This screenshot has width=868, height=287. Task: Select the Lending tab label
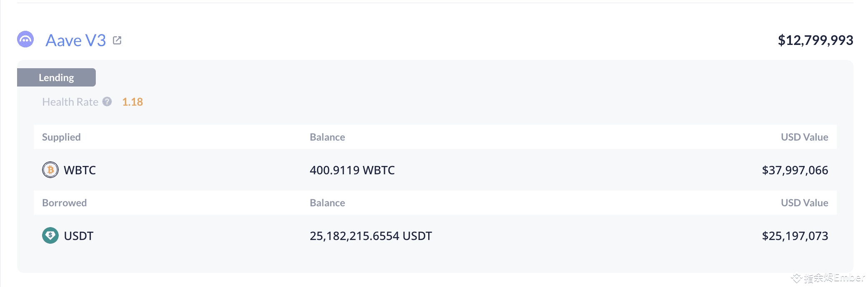pyautogui.click(x=56, y=77)
